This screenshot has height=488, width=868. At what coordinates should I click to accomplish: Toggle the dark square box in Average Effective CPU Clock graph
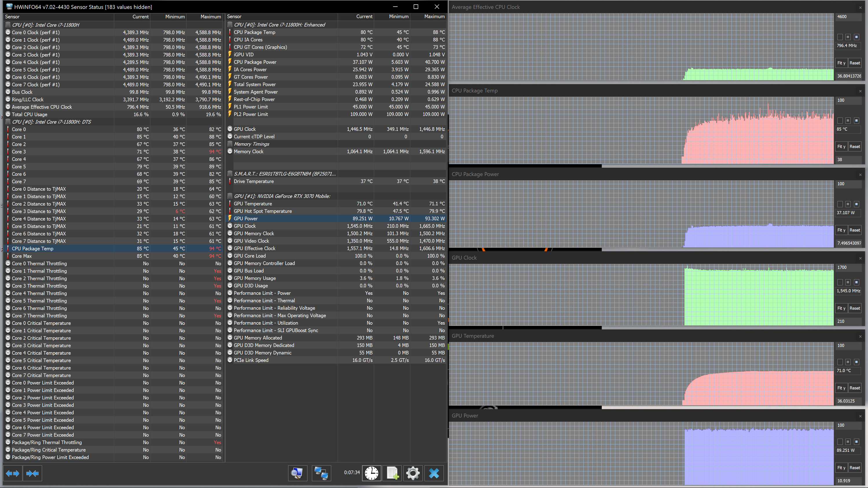point(840,37)
